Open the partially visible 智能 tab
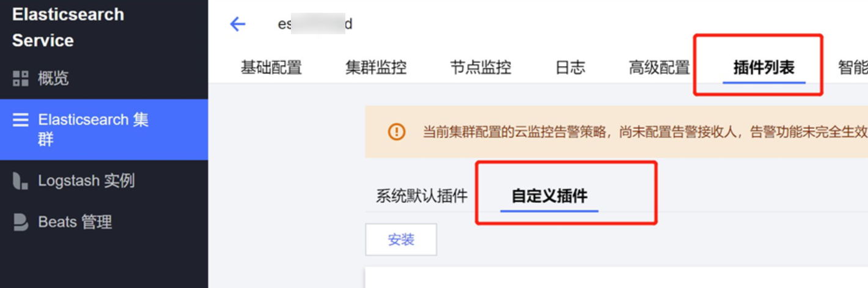Screen dimensions: 868x288 [853, 67]
